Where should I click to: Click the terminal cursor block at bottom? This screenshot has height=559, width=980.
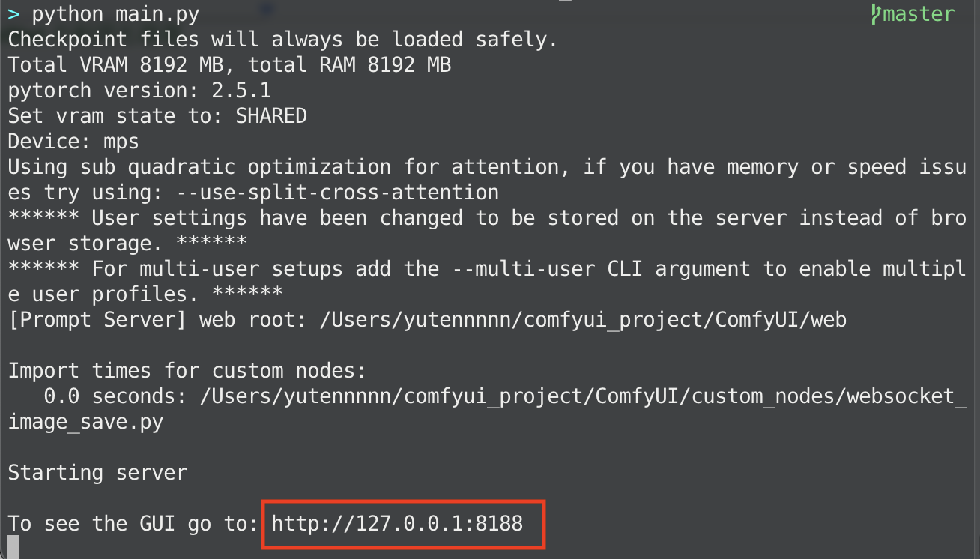[13, 547]
